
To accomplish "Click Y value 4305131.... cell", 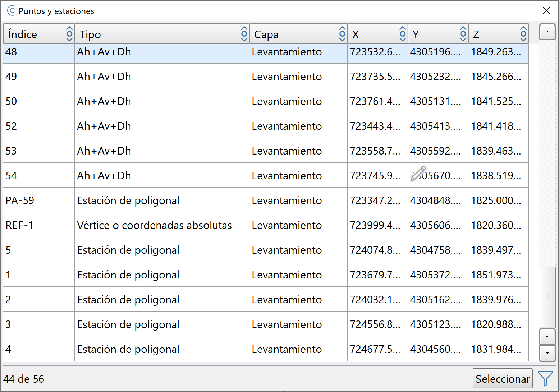I will (438, 101).
